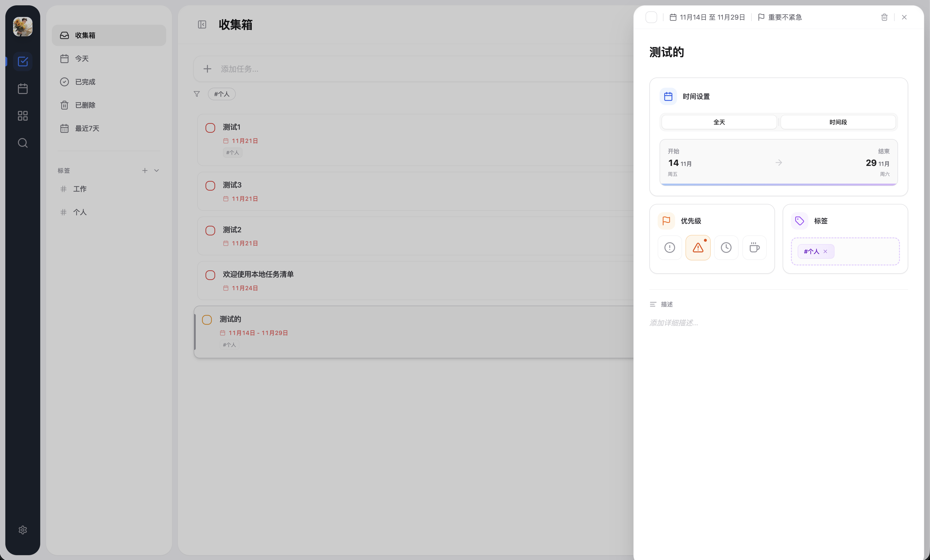Viewport: 930px width, 560px height.
Task: Click the search icon in dark sidebar
Action: 23,143
